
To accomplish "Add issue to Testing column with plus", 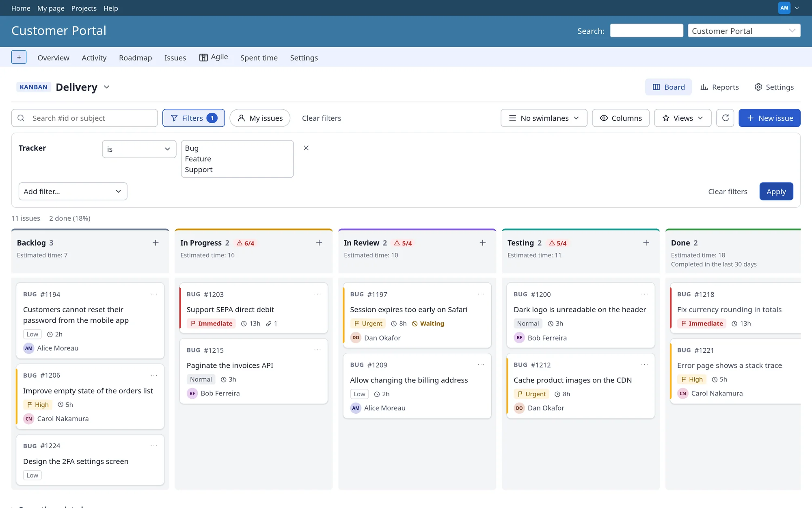I will point(646,243).
